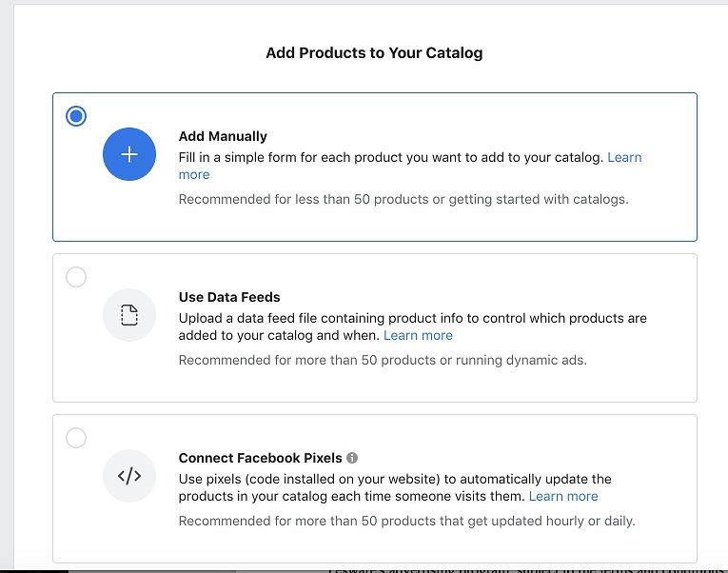Click the data feed file icon
728x573 pixels.
(129, 315)
